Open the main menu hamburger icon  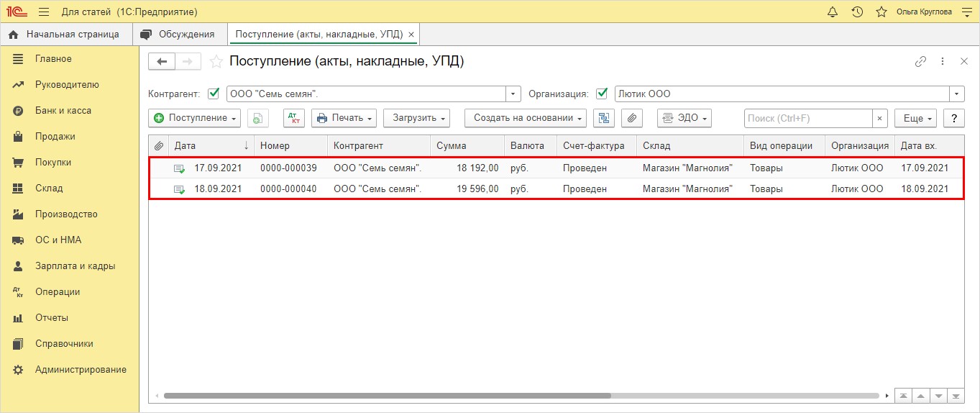point(44,12)
